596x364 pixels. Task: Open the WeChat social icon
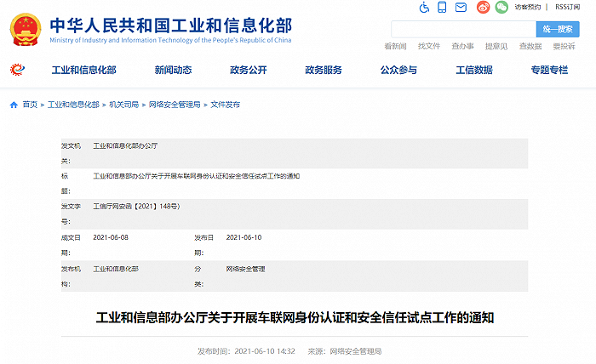click(x=502, y=8)
